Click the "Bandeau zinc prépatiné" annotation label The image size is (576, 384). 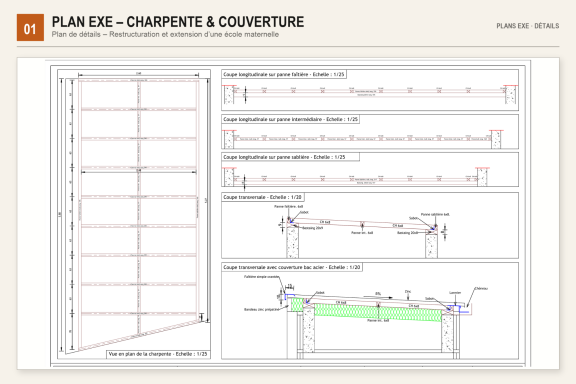coord(261,309)
